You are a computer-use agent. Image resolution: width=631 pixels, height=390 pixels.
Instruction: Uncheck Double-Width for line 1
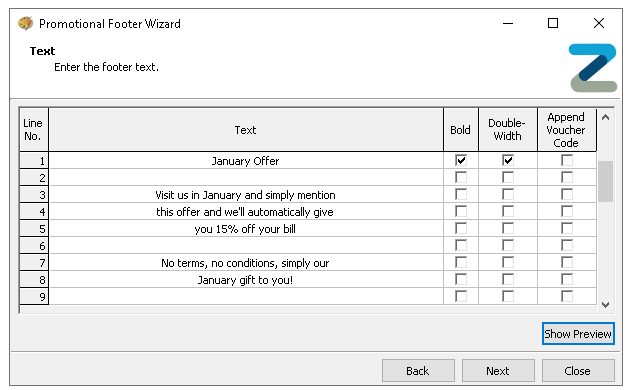(508, 161)
